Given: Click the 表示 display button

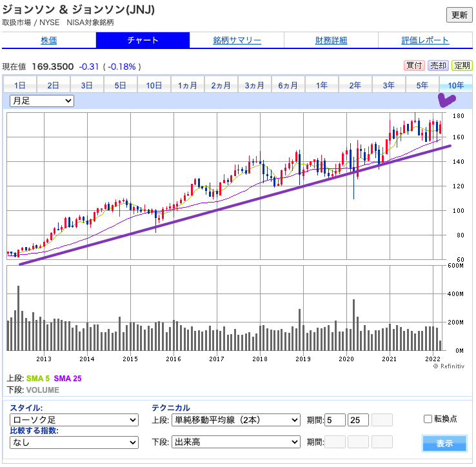Looking at the screenshot, I should click(445, 443).
